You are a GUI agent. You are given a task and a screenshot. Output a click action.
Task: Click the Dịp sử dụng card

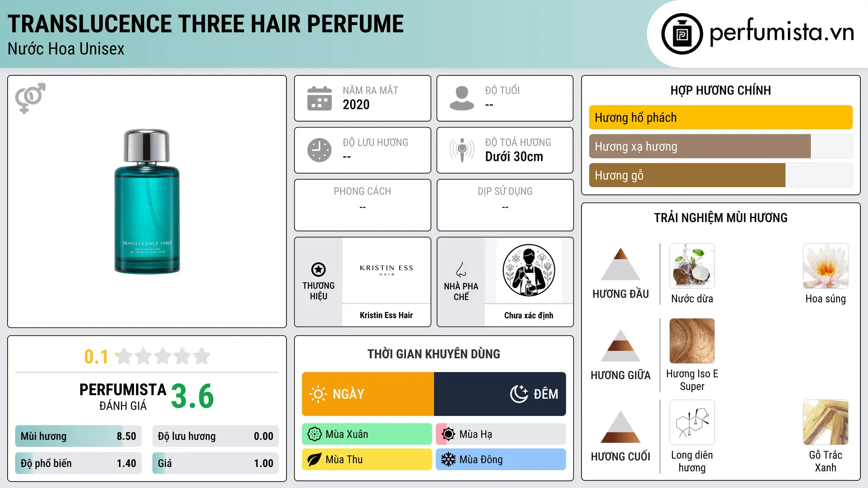[505, 205]
